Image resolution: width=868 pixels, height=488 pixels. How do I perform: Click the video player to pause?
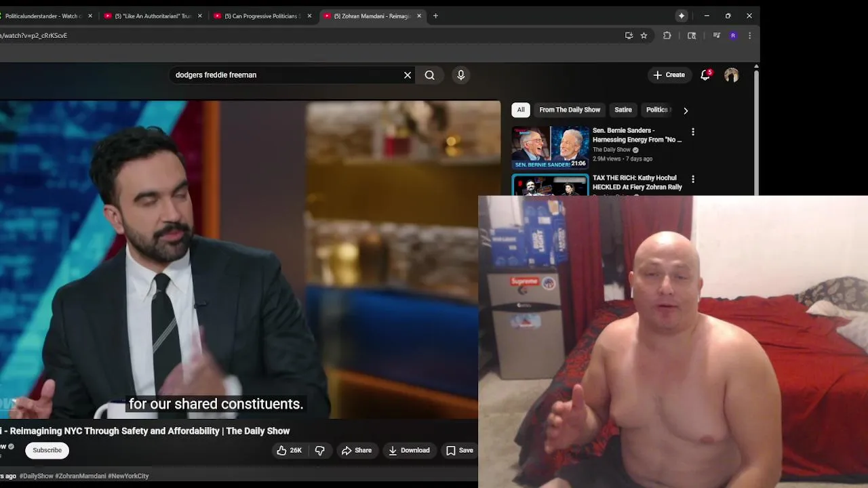coord(250,260)
